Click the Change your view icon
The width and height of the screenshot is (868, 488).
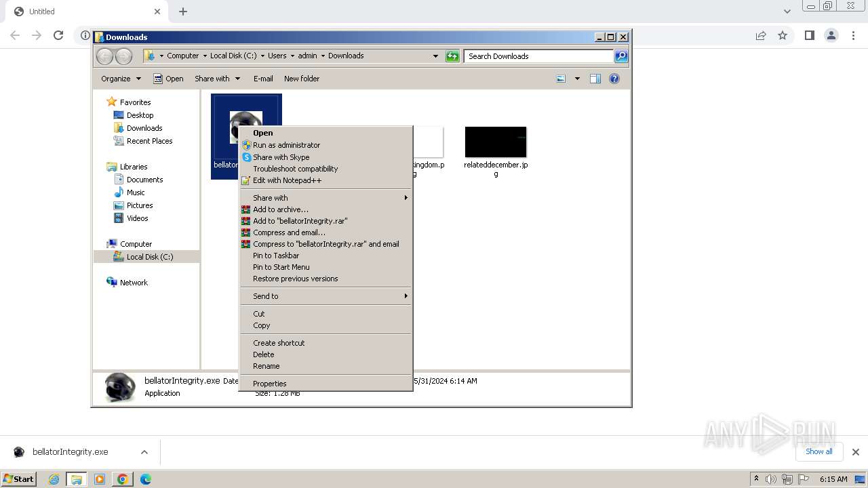click(x=561, y=79)
